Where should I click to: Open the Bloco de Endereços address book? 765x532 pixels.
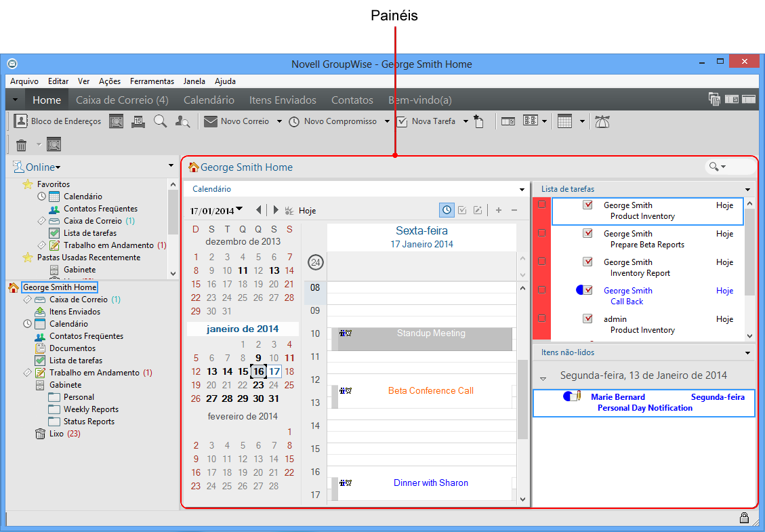58,121
